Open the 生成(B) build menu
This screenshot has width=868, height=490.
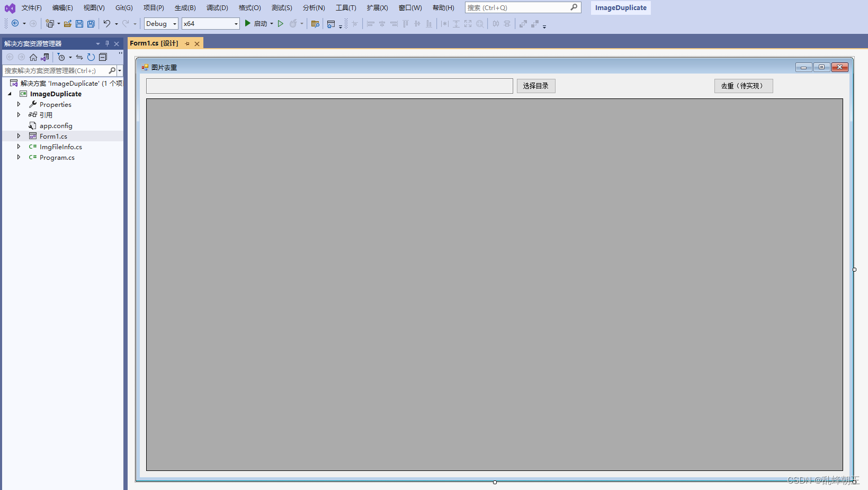pyautogui.click(x=185, y=8)
